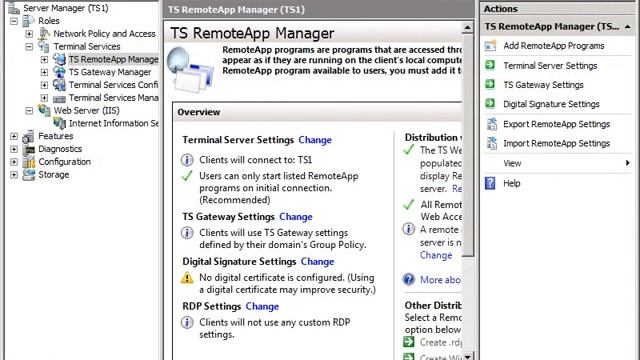Click the Terminal Services Configuration icon
The image size is (640, 360).
point(59,84)
